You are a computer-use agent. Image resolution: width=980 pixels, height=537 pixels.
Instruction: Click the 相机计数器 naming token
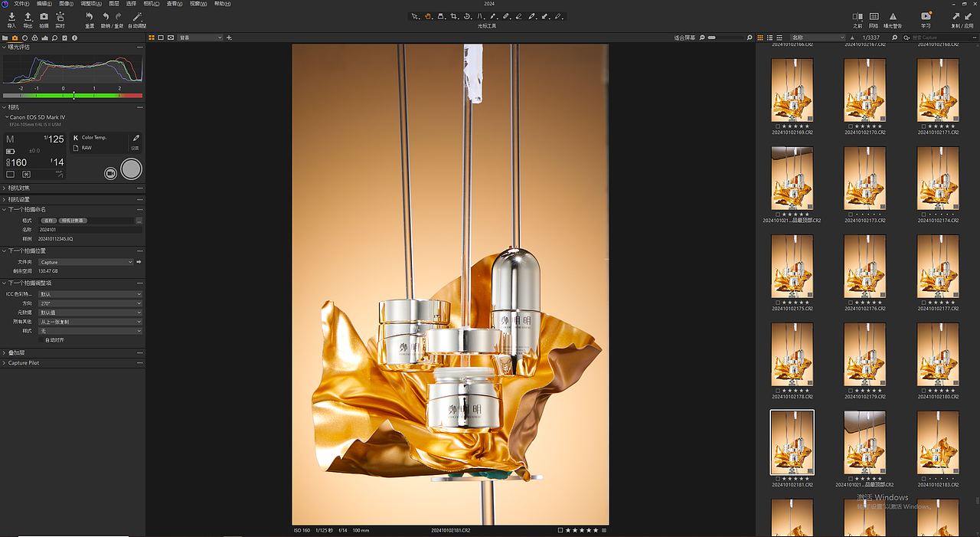coord(73,221)
